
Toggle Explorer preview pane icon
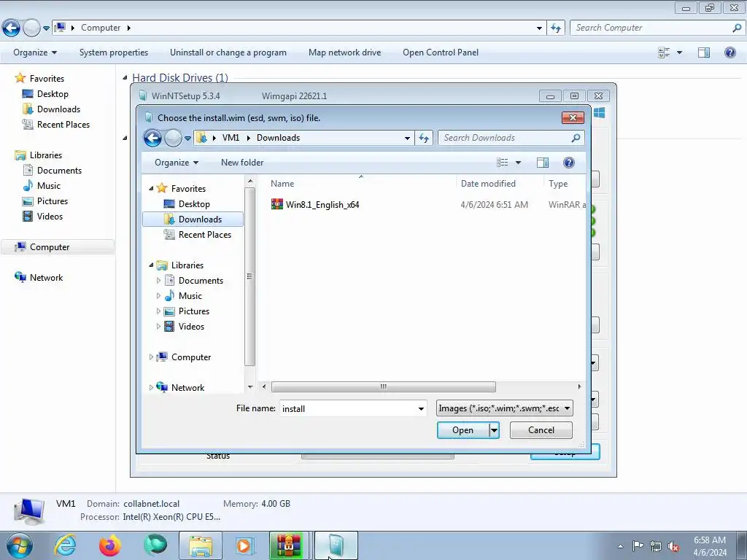(x=704, y=52)
